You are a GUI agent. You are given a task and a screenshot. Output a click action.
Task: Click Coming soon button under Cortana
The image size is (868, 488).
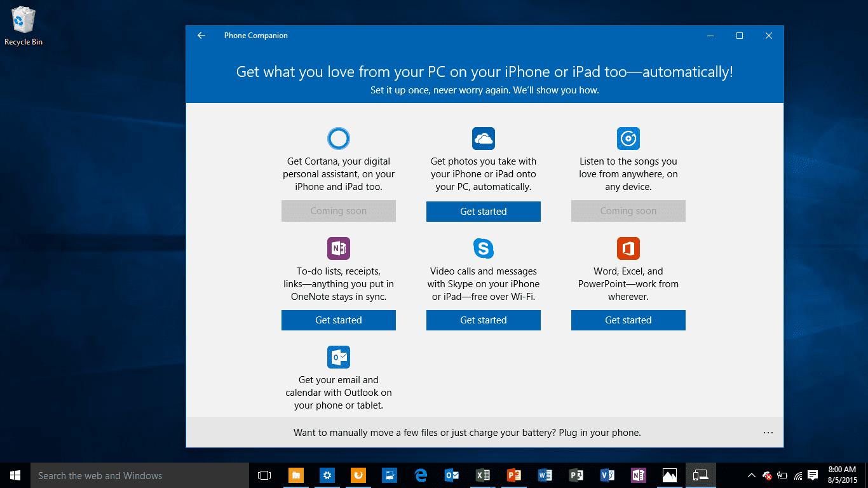pyautogui.click(x=339, y=211)
